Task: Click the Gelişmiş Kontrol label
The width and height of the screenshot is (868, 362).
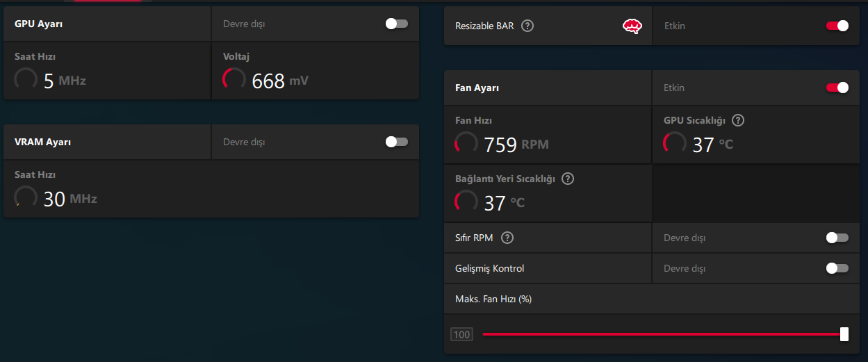Action: [x=489, y=268]
